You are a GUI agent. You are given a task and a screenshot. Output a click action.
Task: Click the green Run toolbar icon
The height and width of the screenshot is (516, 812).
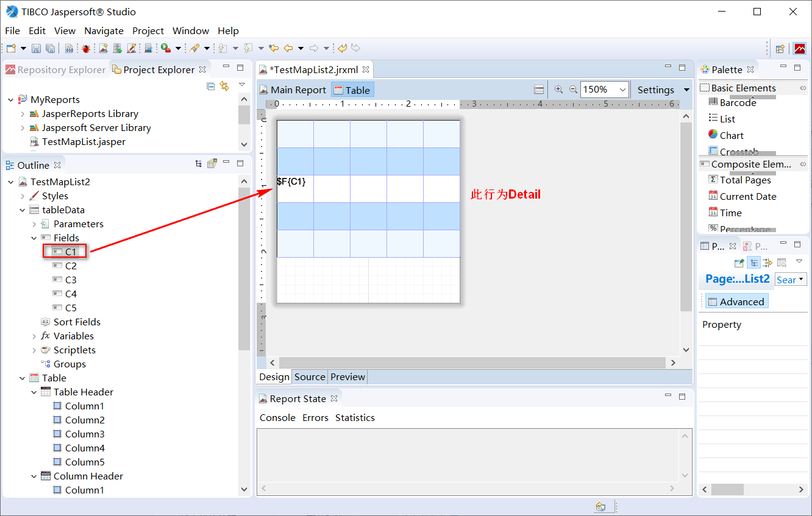165,48
